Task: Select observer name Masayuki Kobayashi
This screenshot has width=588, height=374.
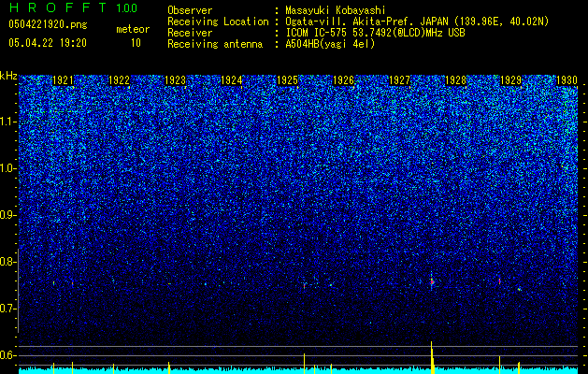Action: (x=336, y=10)
